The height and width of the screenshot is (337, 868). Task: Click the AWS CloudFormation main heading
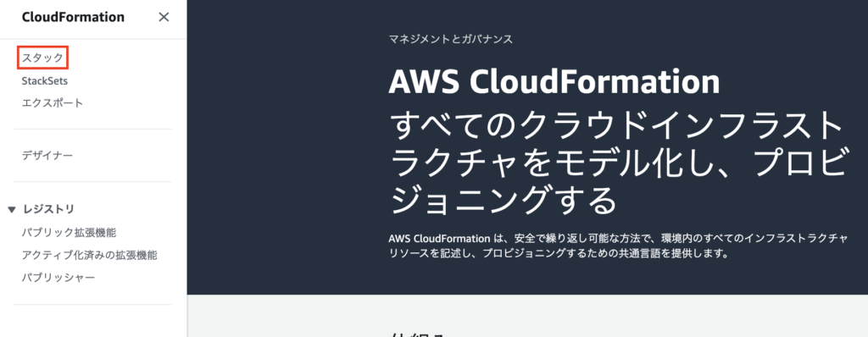(554, 82)
